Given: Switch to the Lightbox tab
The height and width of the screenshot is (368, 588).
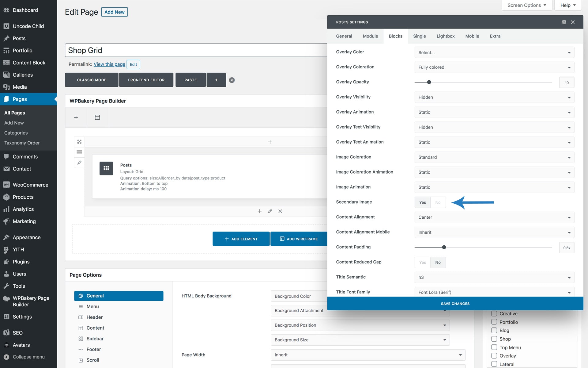Looking at the screenshot, I should coord(445,36).
